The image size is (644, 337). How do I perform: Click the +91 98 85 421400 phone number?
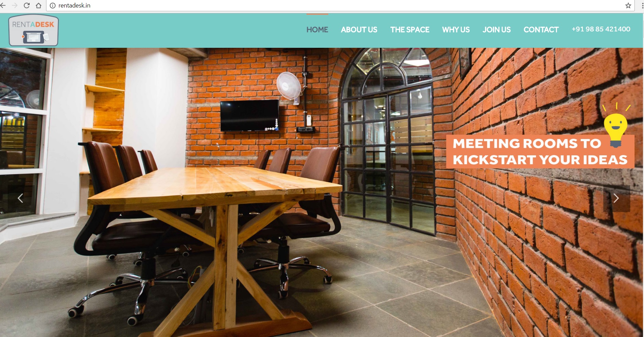pyautogui.click(x=601, y=29)
